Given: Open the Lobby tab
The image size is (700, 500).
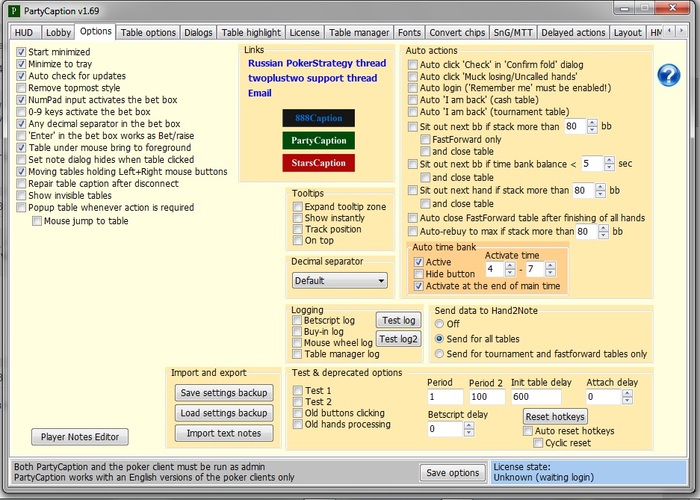Looking at the screenshot, I should coord(58,33).
